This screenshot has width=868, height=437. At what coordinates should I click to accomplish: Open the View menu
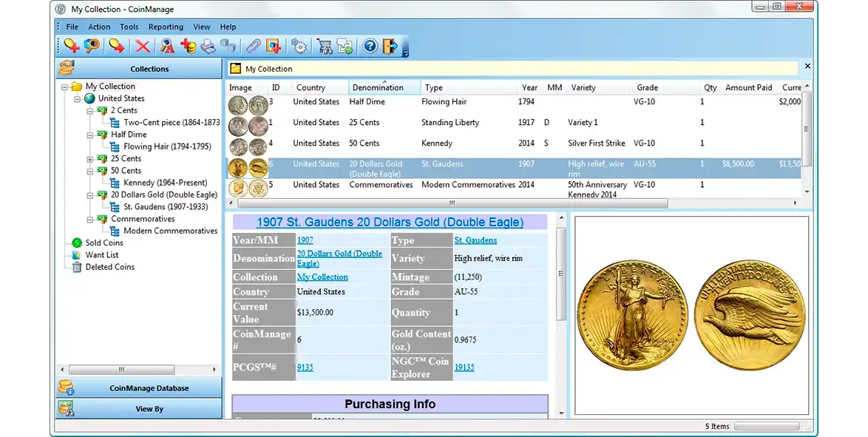pyautogui.click(x=202, y=27)
